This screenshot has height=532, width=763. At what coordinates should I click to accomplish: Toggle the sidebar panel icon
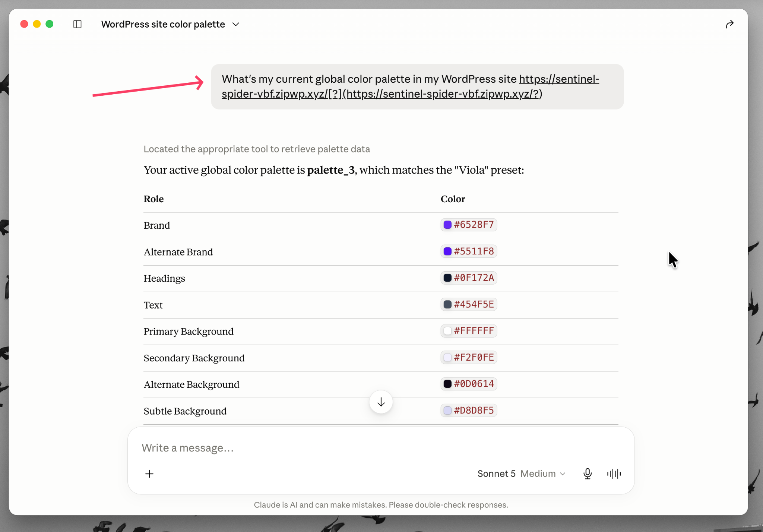[77, 24]
